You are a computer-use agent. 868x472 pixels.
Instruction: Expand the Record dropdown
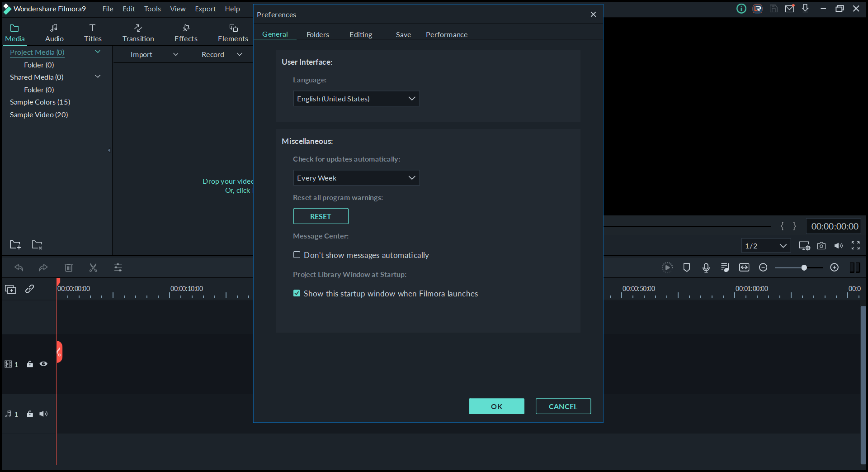240,54
